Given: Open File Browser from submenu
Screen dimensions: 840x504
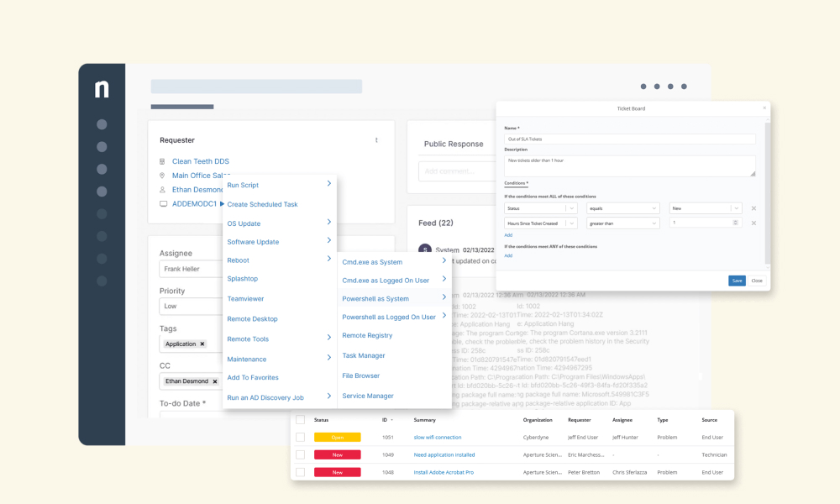Looking at the screenshot, I should point(361,376).
